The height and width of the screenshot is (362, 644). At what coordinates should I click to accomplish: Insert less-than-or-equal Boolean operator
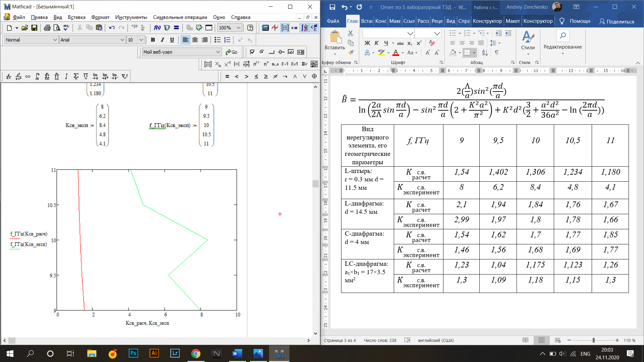click(x=256, y=76)
